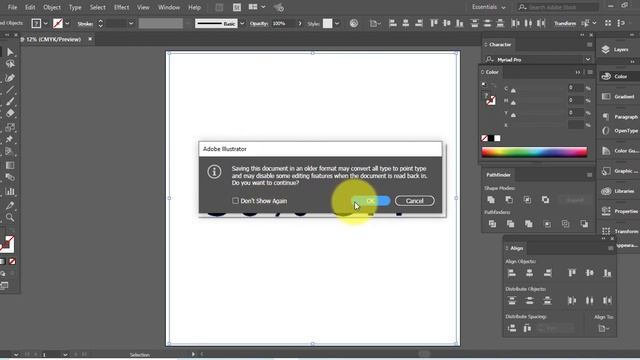Viewport: 640px width, 360px height.
Task: Click the Cyan slider handle in Color panel
Action: tap(513, 90)
